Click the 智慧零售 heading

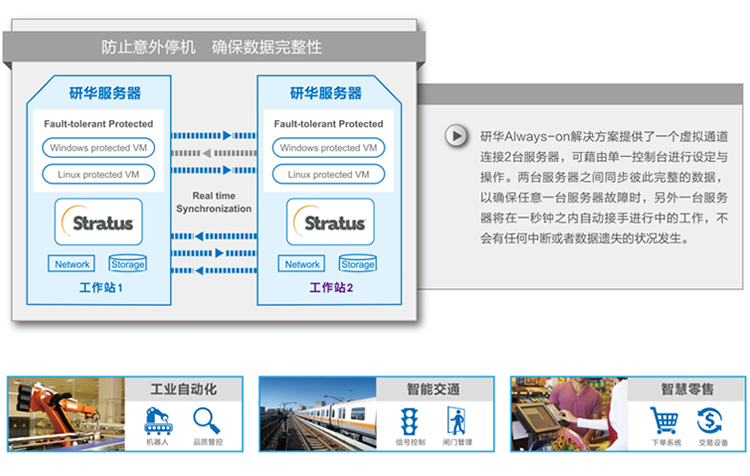coord(687,389)
